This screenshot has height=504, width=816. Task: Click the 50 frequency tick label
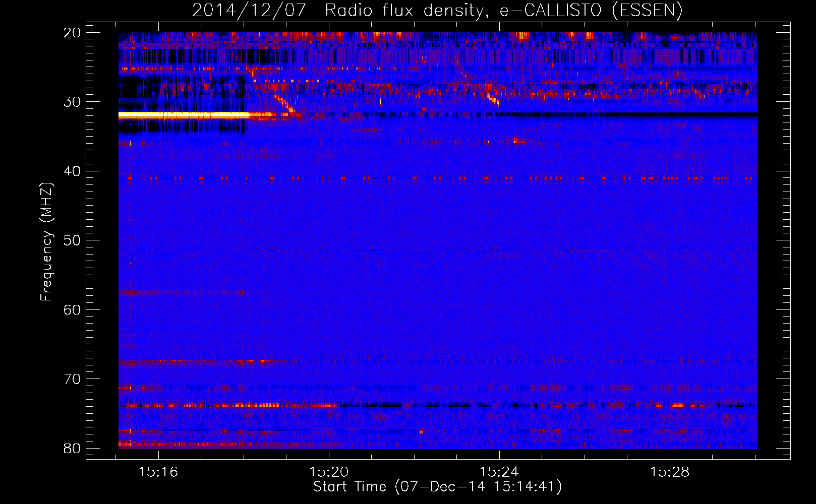click(x=73, y=240)
